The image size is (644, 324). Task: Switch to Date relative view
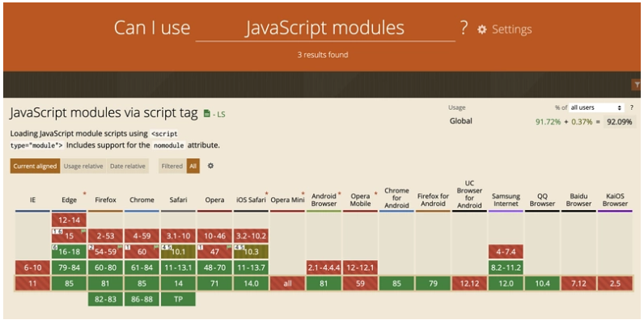tap(128, 166)
